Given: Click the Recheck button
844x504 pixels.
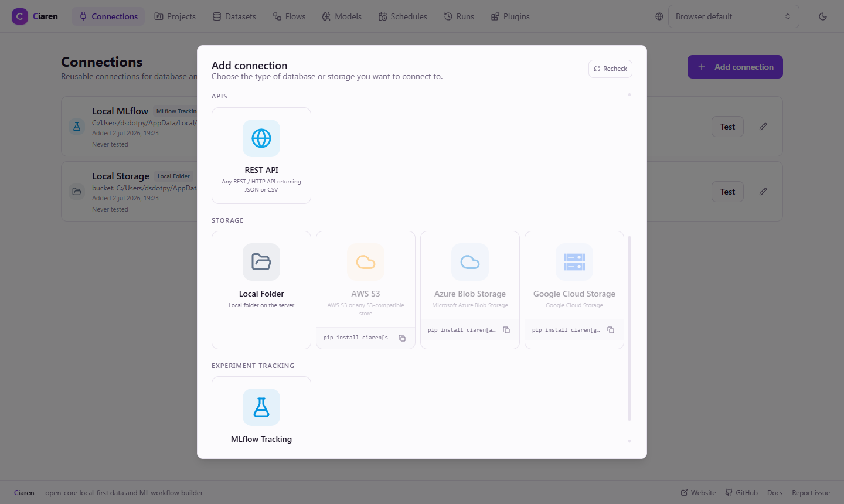Looking at the screenshot, I should [x=610, y=69].
